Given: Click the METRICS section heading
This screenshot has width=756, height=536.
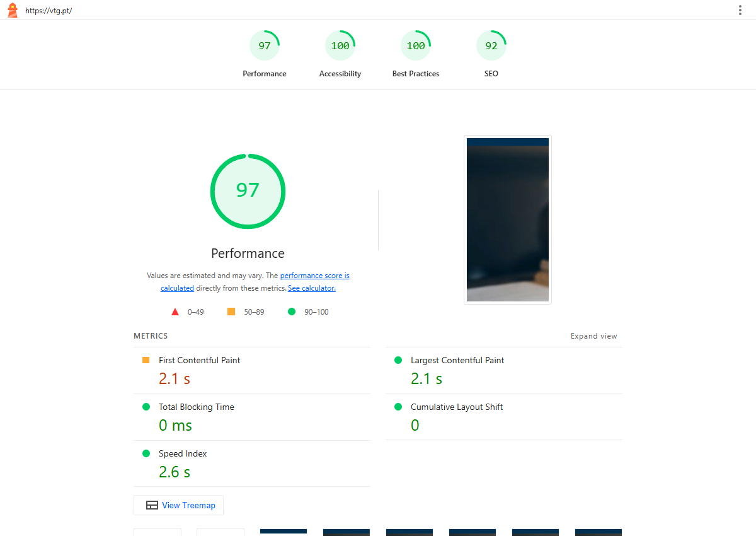Looking at the screenshot, I should coord(151,336).
